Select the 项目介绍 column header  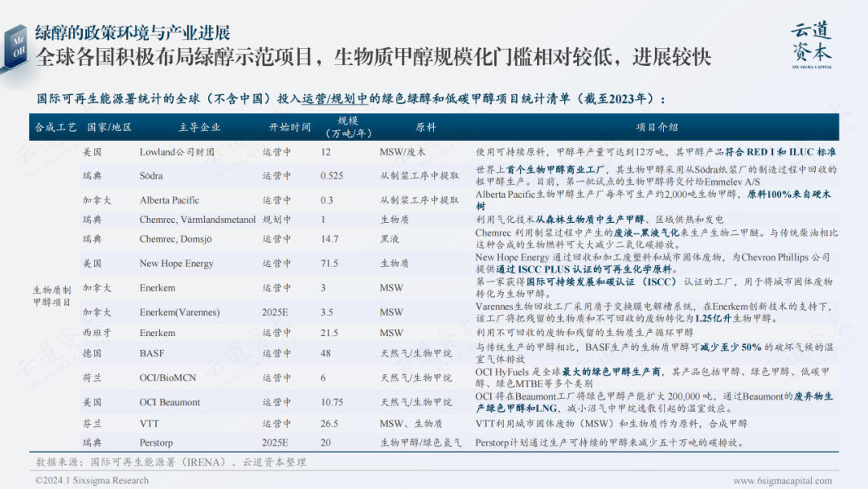[x=657, y=127]
